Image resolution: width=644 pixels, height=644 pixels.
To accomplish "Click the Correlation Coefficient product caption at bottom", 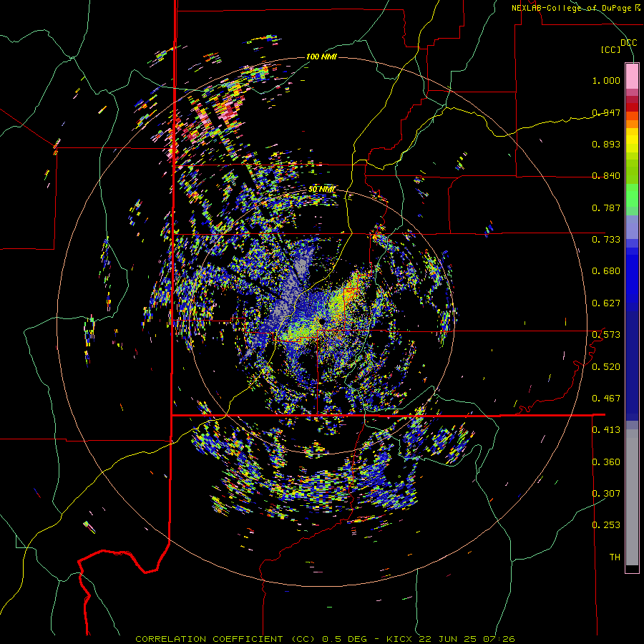I will coord(325,639).
